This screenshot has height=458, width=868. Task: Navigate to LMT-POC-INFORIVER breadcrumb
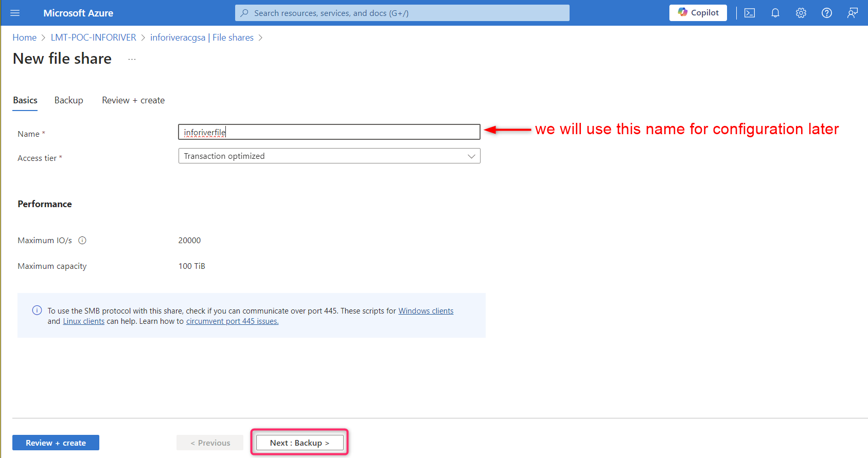(x=93, y=38)
